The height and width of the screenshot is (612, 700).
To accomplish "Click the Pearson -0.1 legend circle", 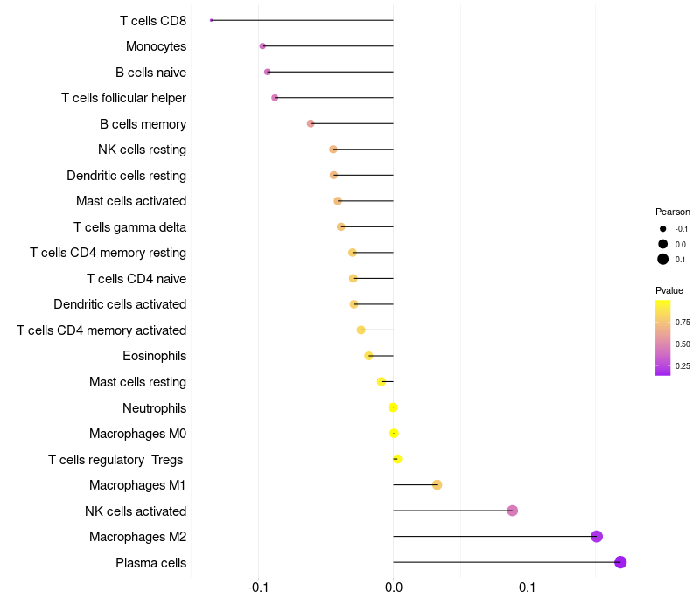I will tap(663, 228).
